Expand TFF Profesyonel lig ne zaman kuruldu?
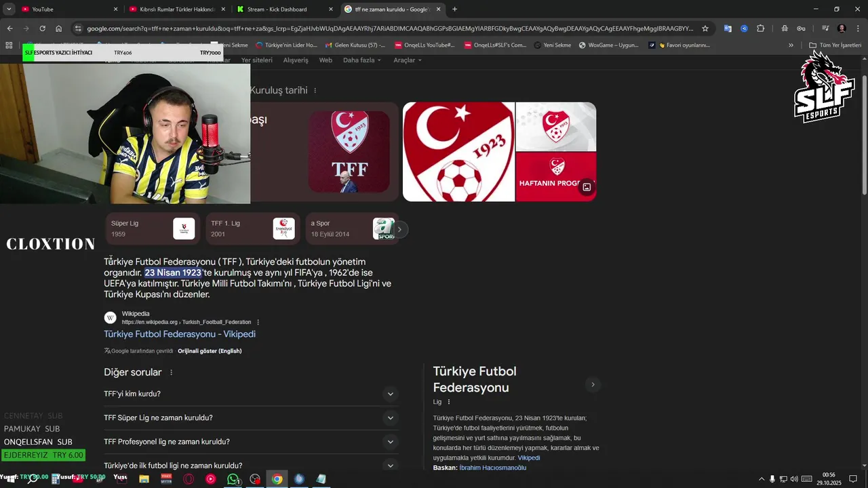 pyautogui.click(x=252, y=442)
